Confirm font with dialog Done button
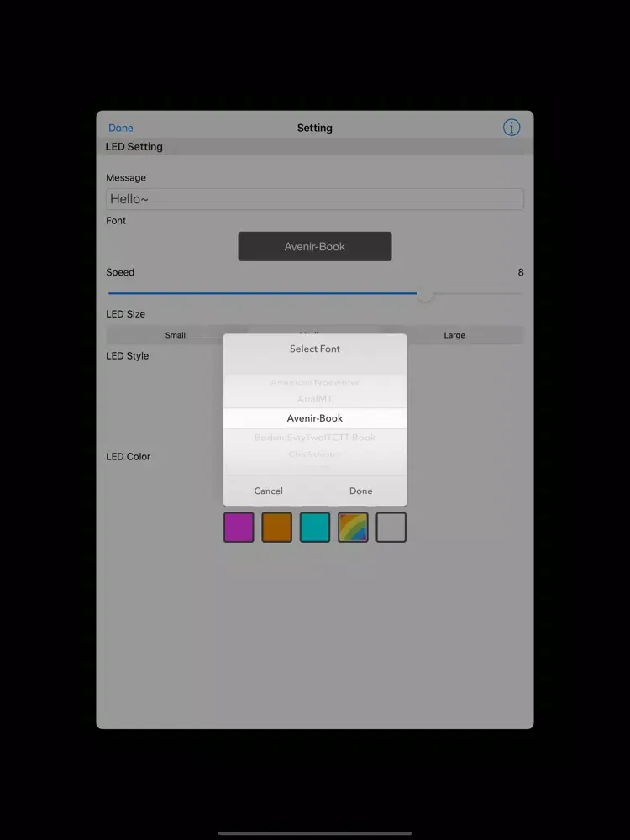This screenshot has height=840, width=630. click(360, 491)
